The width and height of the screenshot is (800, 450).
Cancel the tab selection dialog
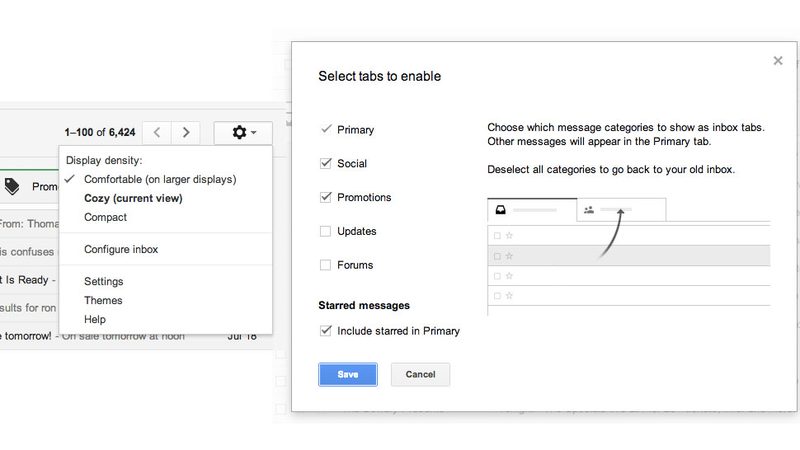click(x=420, y=374)
